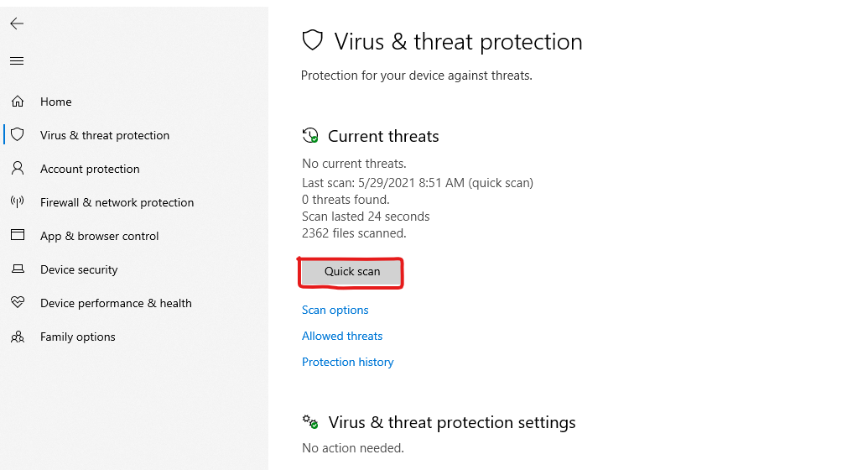The image size is (868, 470).
Task: Select Family options in sidebar
Action: tap(77, 337)
